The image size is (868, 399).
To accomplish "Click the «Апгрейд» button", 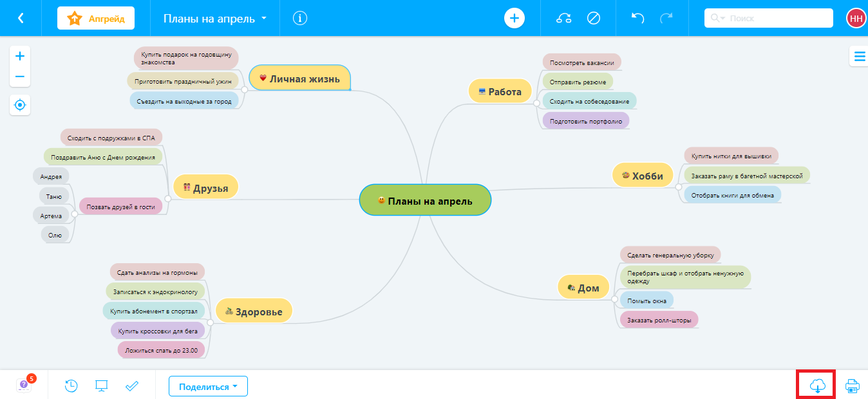I will coord(96,18).
